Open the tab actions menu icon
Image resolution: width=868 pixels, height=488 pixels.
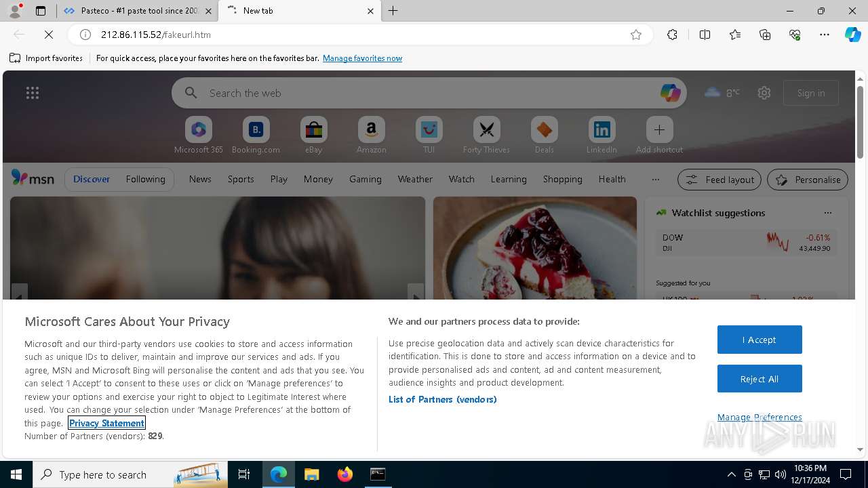(41, 11)
